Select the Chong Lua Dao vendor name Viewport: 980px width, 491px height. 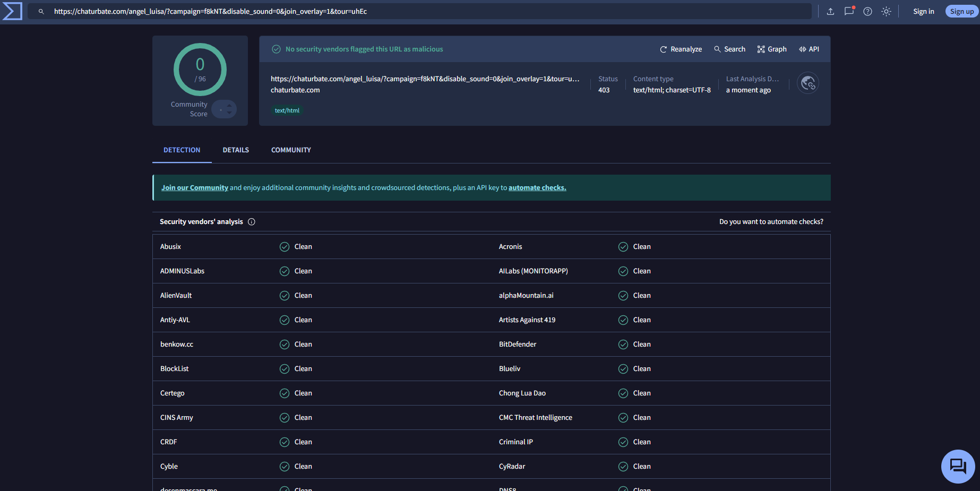coord(522,393)
